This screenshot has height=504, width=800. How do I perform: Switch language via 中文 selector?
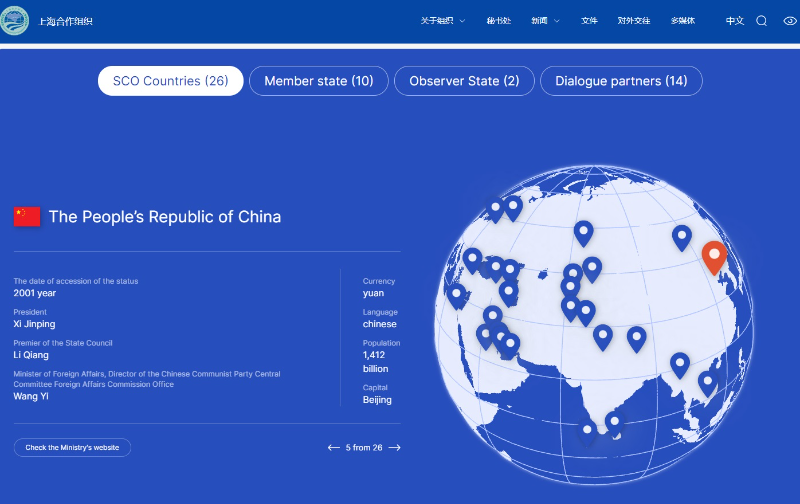tap(735, 20)
